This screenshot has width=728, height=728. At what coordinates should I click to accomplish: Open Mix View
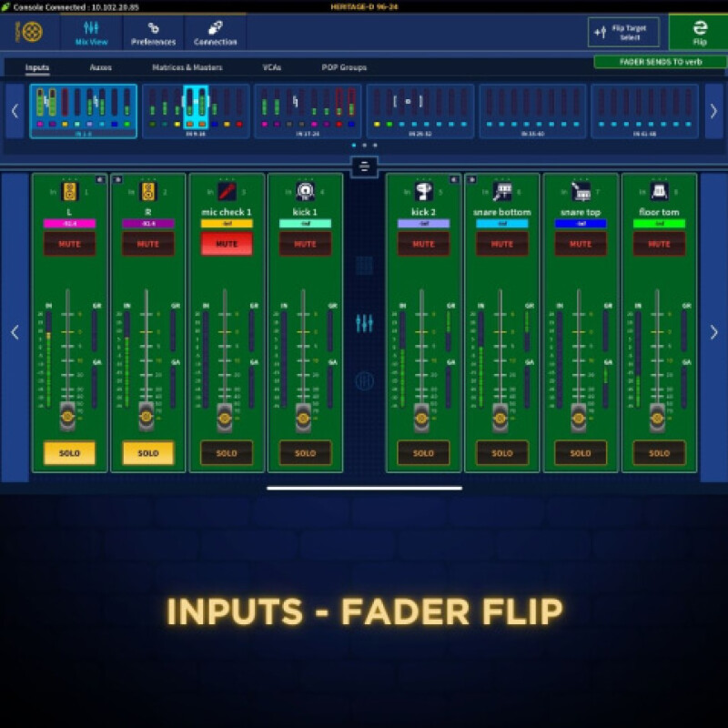pyautogui.click(x=92, y=33)
